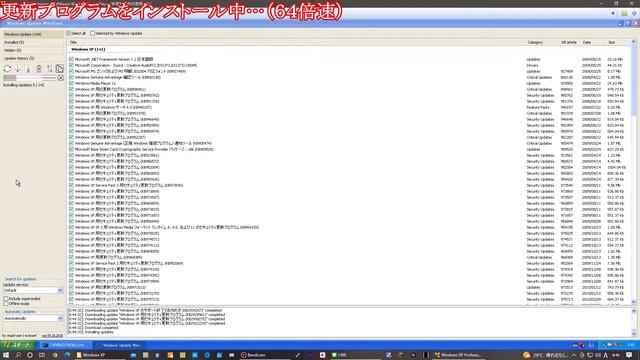The width and height of the screenshot is (640, 360).
Task: Click the log pane scrollbar
Action: pyautogui.click(x=634, y=322)
